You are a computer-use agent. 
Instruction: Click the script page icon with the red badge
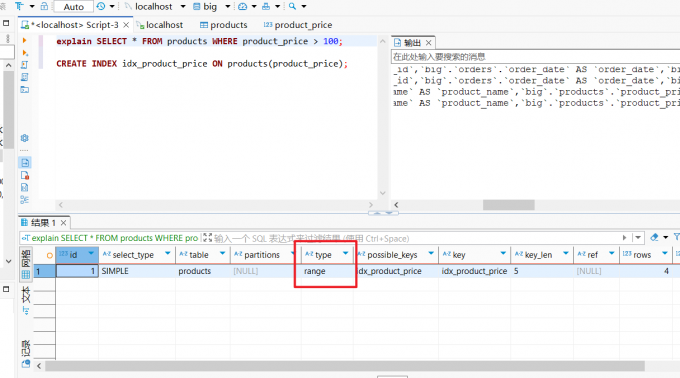coord(25,175)
